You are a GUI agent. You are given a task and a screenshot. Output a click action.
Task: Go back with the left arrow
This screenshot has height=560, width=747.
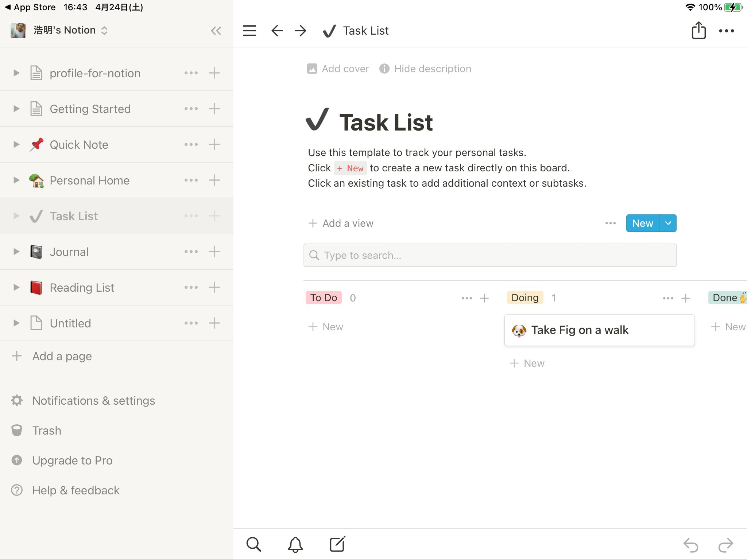[x=277, y=31]
